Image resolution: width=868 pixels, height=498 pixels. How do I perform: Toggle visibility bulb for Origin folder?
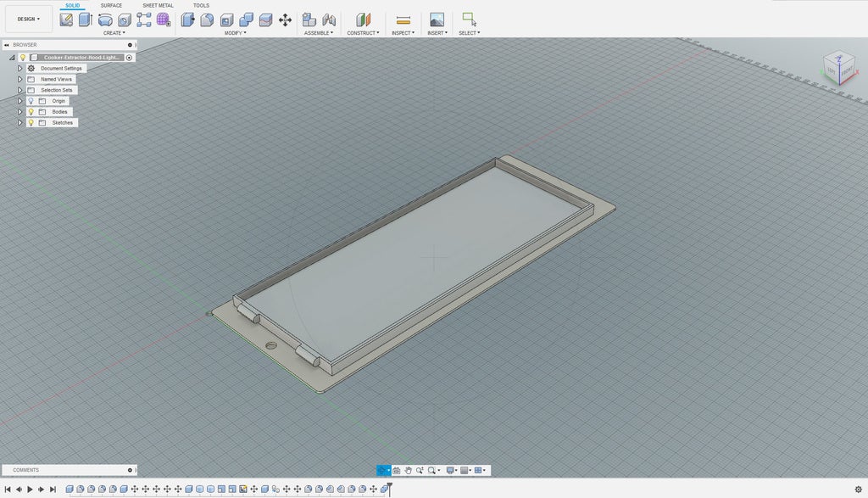[x=31, y=101]
